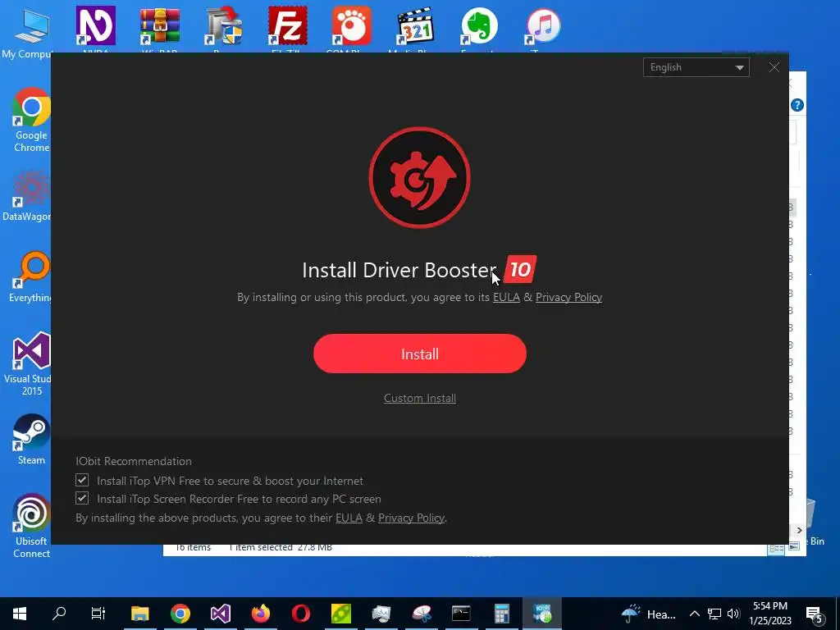The image size is (840, 630).
Task: Click the Driver Booster gear logo
Action: 419,177
